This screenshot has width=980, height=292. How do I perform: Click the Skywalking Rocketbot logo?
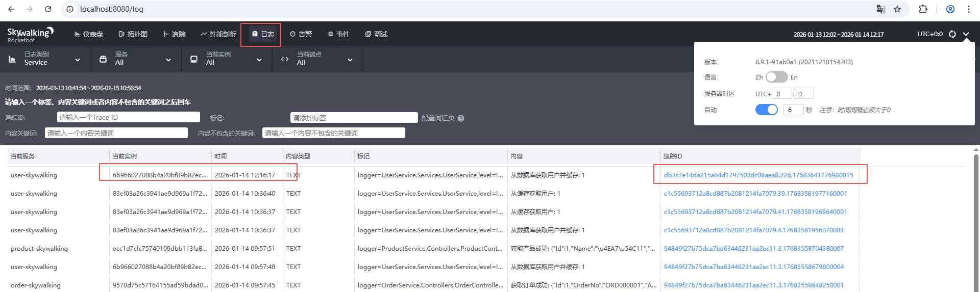[30, 34]
